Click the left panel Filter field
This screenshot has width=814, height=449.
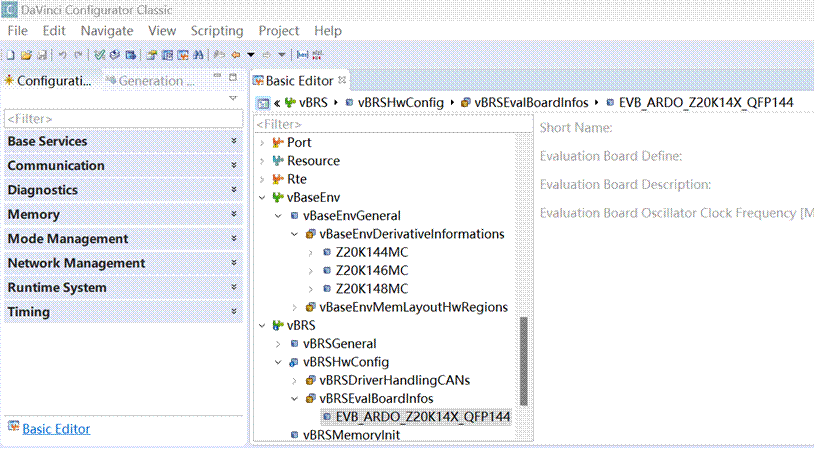(122, 119)
